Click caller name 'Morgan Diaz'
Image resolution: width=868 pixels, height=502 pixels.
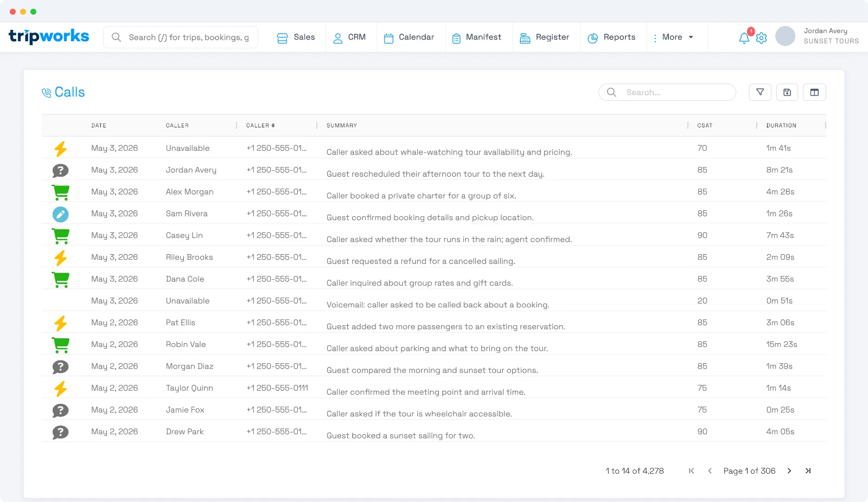point(189,366)
